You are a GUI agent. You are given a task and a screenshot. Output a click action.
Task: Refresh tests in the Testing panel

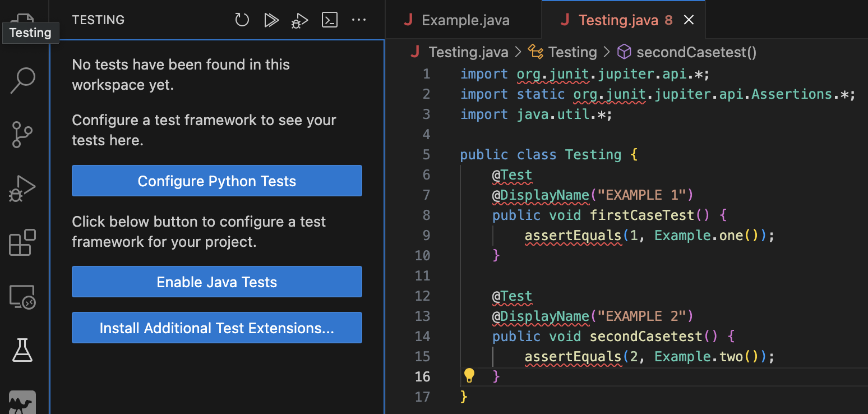click(x=242, y=20)
